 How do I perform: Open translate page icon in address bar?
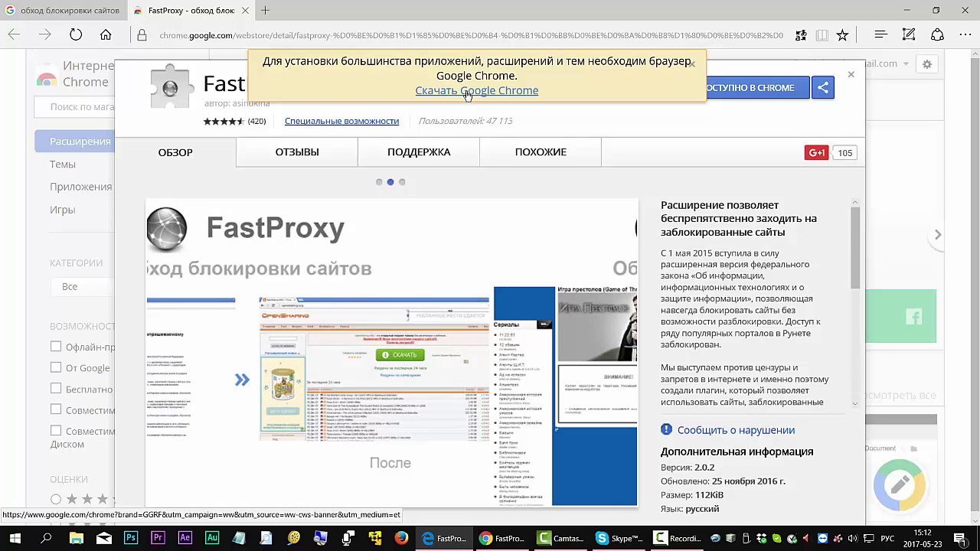tap(801, 35)
